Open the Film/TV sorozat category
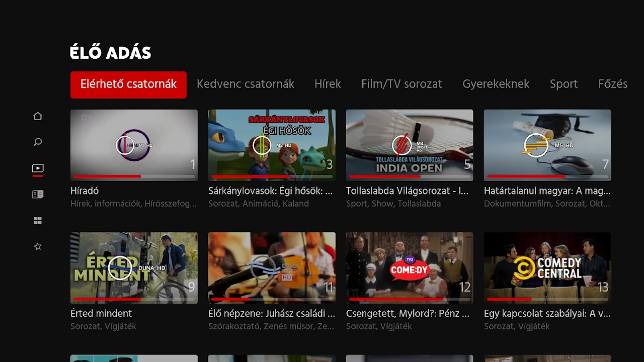Screen dimensions: 644x362 (401, 84)
